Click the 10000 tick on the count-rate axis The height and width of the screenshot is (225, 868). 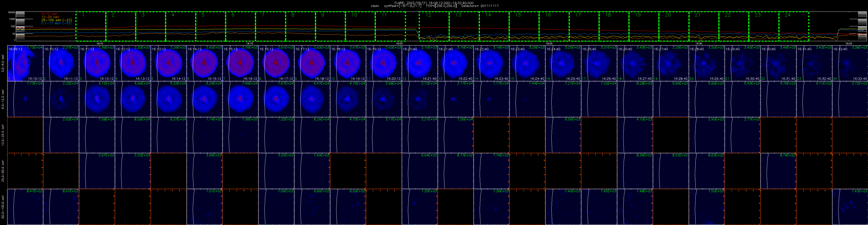click(11, 12)
